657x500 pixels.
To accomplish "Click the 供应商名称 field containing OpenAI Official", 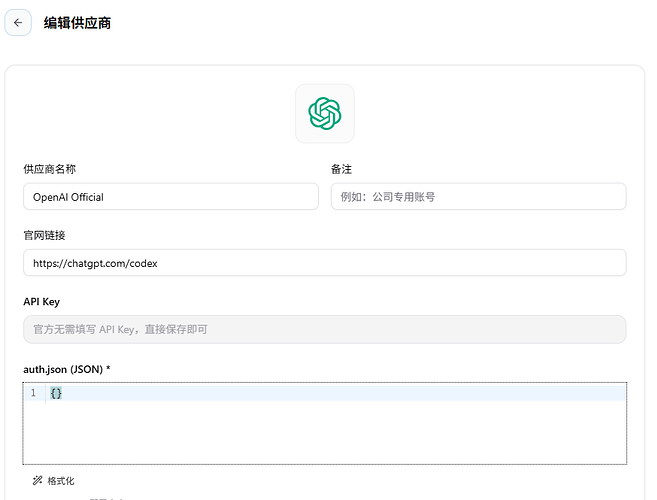I will tap(171, 197).
